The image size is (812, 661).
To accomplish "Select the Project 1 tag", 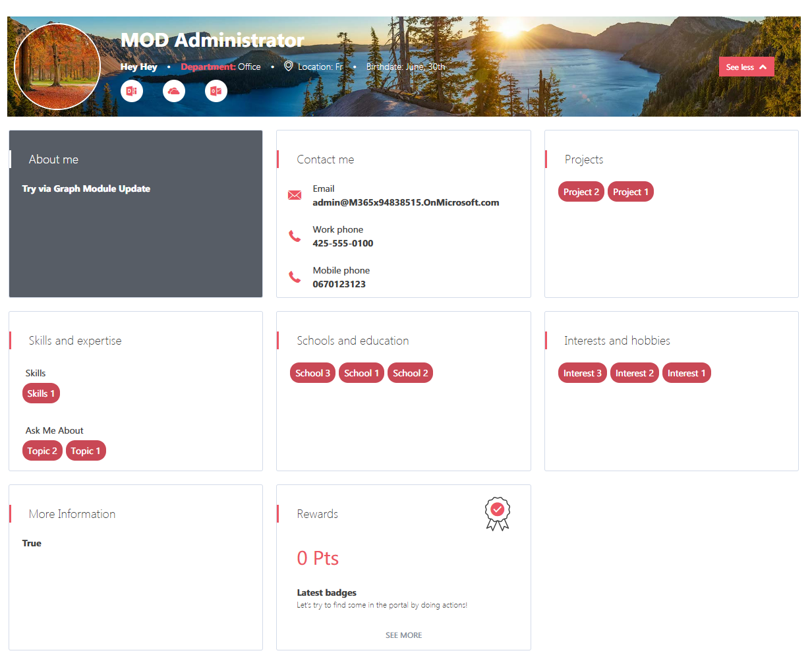I will click(x=631, y=192).
